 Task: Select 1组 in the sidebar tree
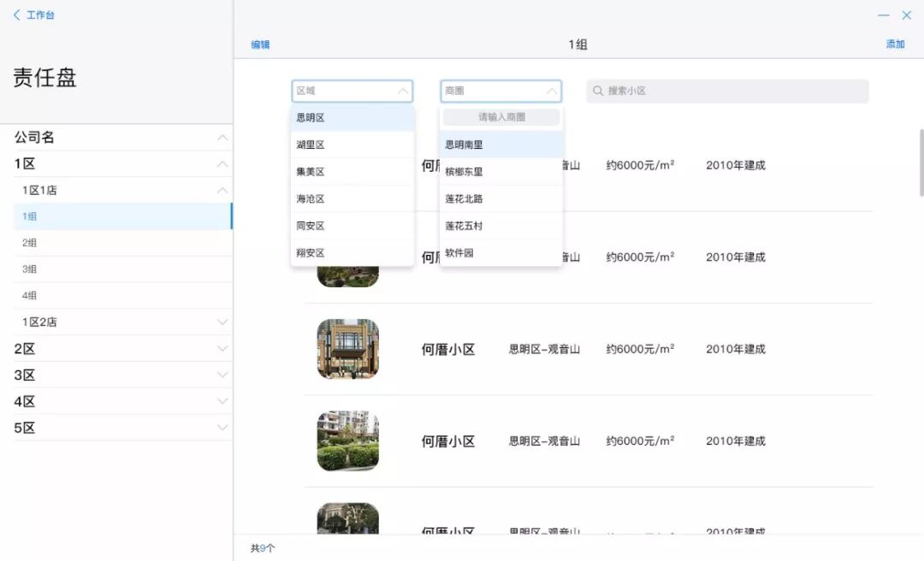click(x=122, y=216)
